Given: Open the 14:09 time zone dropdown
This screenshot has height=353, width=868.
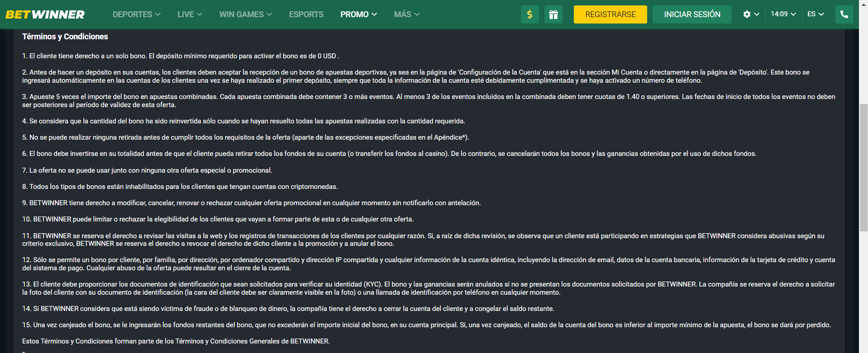Looking at the screenshot, I should [x=783, y=14].
